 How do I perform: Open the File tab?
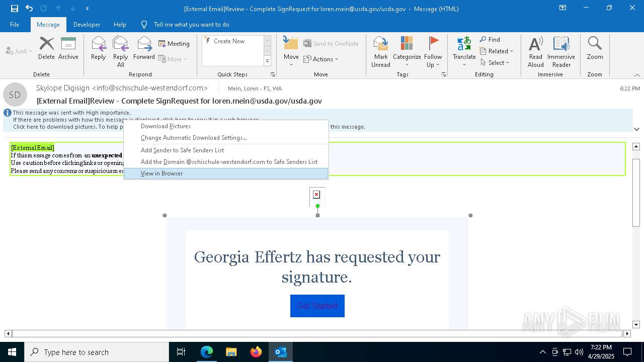15,24
